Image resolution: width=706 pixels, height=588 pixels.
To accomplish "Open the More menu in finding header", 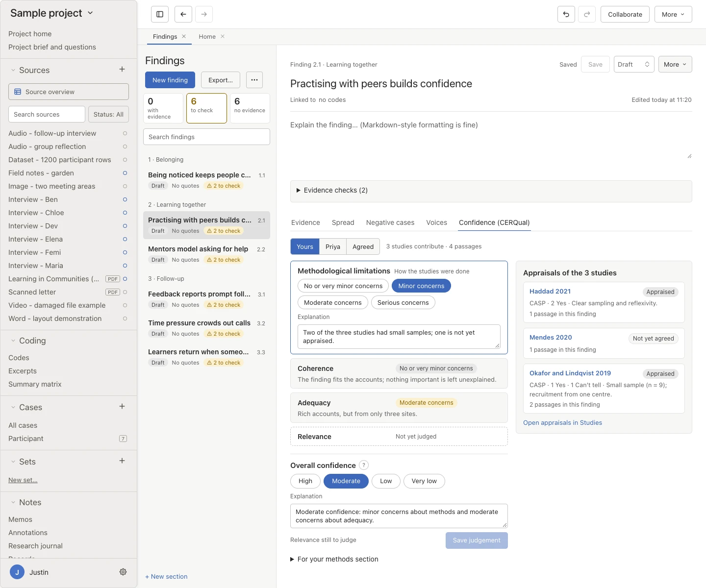I will coord(675,64).
